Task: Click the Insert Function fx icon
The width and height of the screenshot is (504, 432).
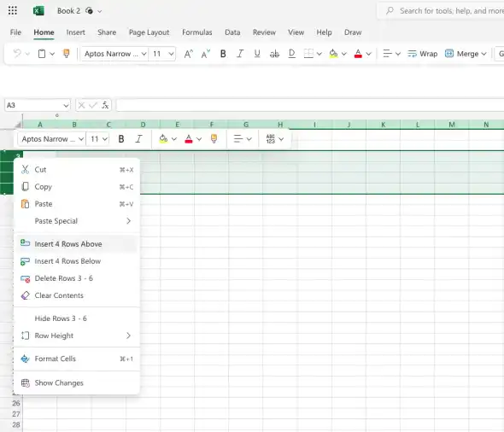Action: coord(105,105)
